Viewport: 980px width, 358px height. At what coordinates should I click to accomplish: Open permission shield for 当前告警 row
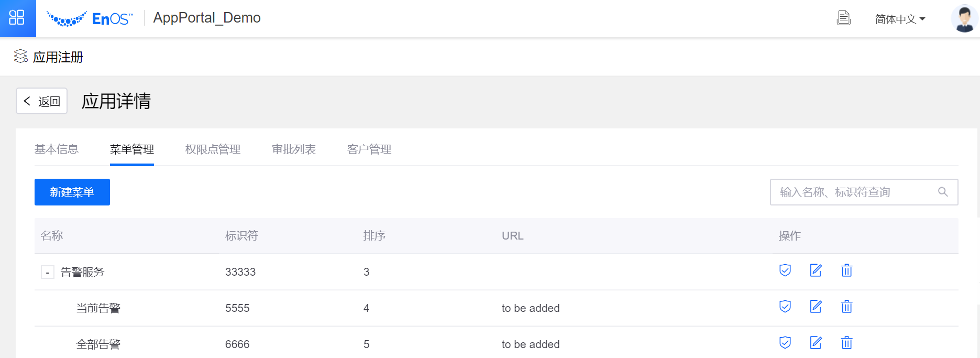[x=785, y=307]
